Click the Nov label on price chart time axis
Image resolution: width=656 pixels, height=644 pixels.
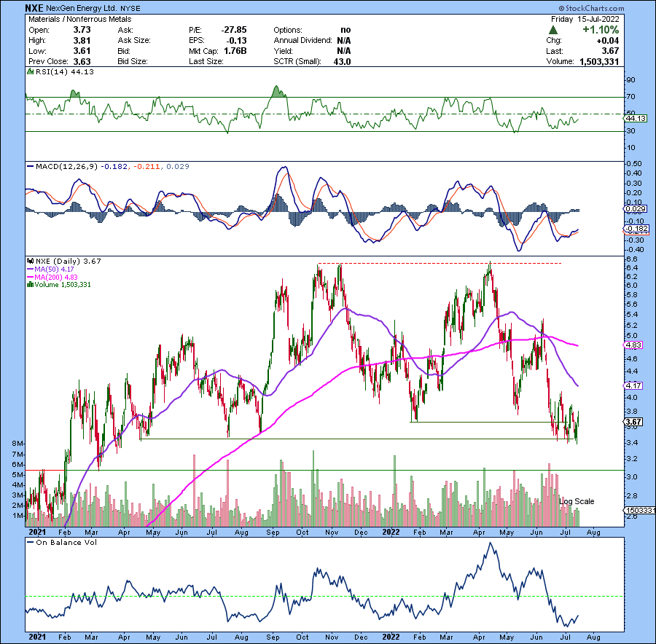click(332, 533)
